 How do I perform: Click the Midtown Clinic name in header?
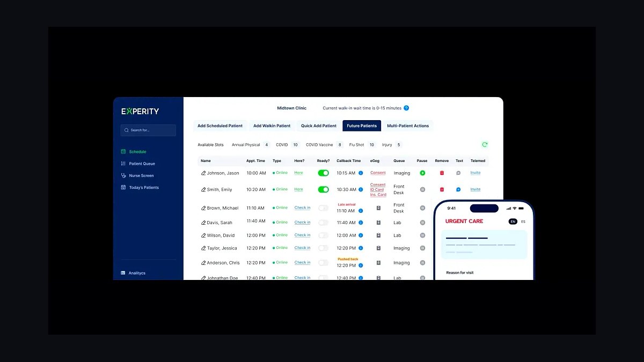click(x=292, y=108)
